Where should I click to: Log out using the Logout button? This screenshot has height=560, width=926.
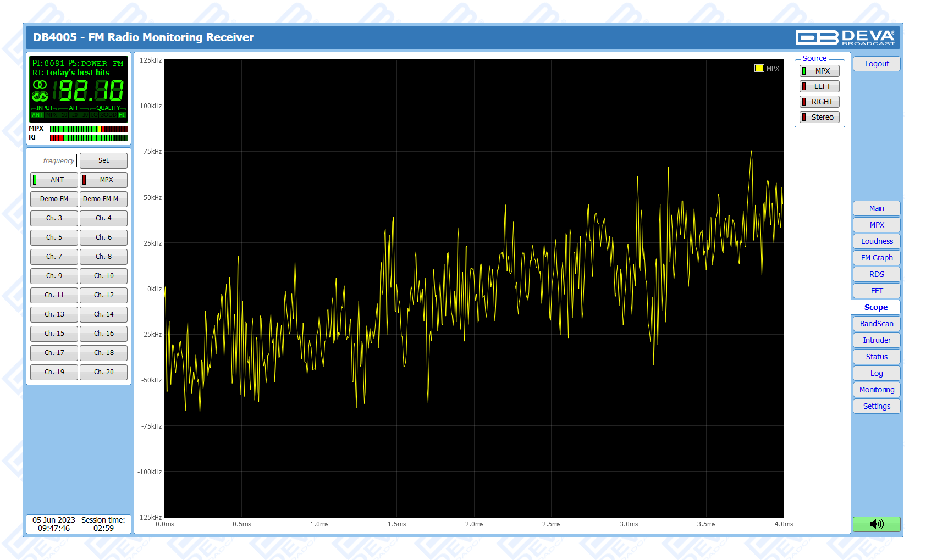click(x=877, y=64)
